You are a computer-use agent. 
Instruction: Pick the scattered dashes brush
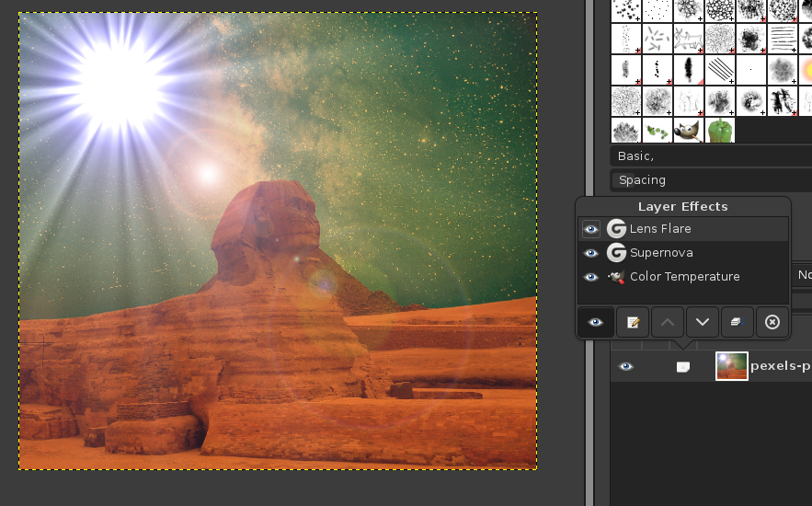pos(658,39)
